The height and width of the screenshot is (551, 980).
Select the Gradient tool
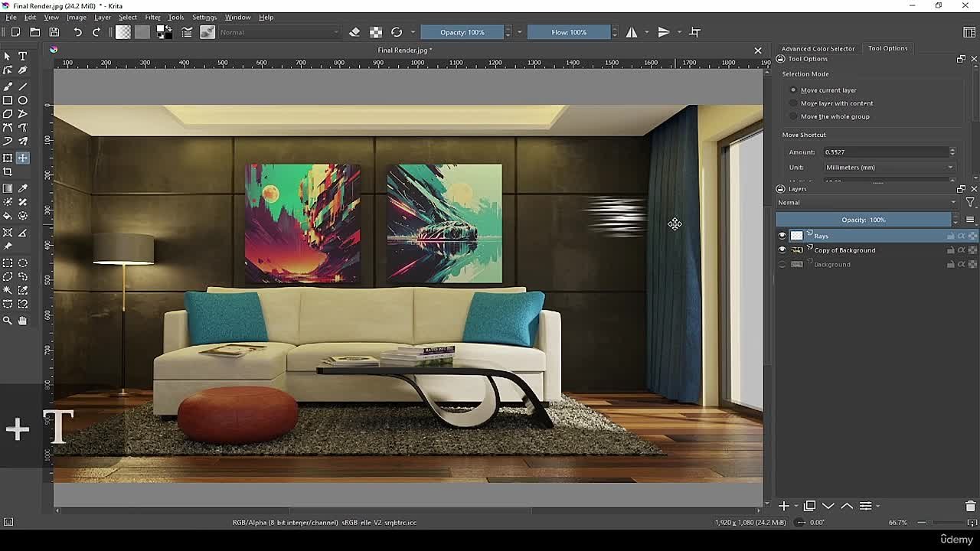point(8,187)
